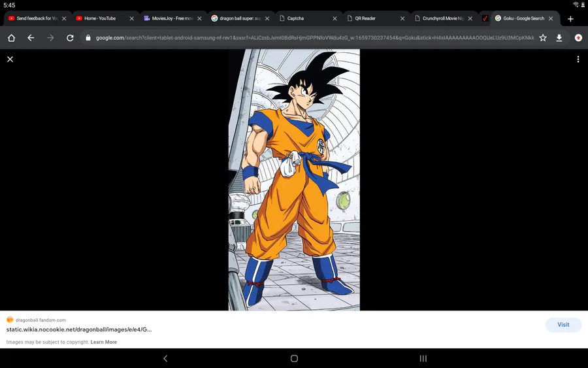Close the dragon ball super tab
588x368 pixels.
coord(267,18)
